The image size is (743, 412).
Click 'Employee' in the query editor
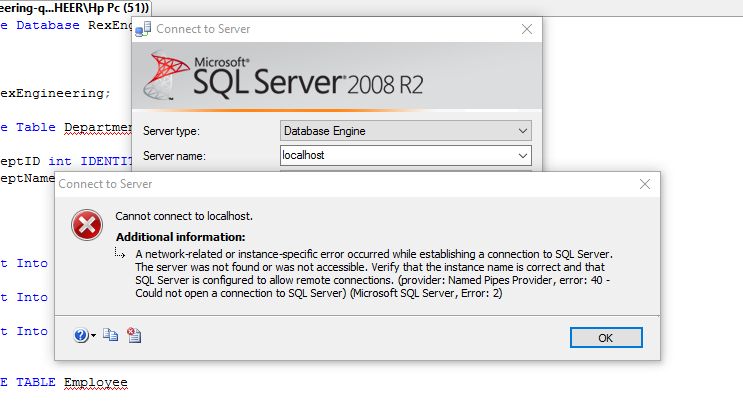click(x=96, y=382)
